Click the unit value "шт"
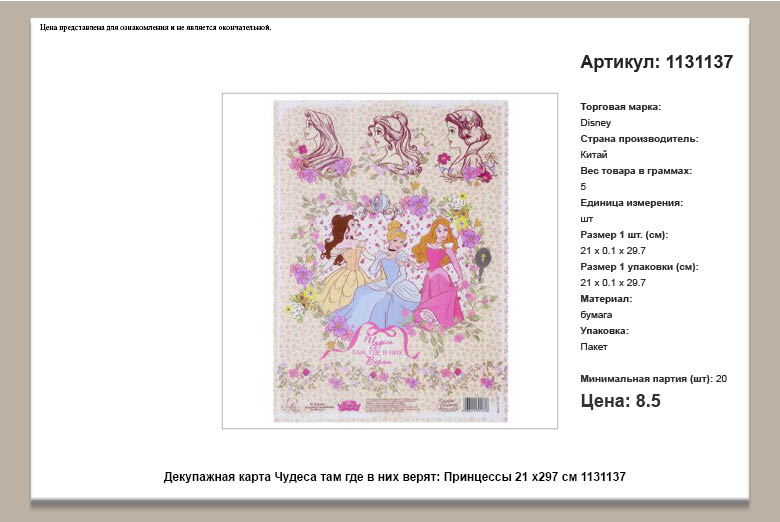This screenshot has height=522, width=780. tap(586, 219)
